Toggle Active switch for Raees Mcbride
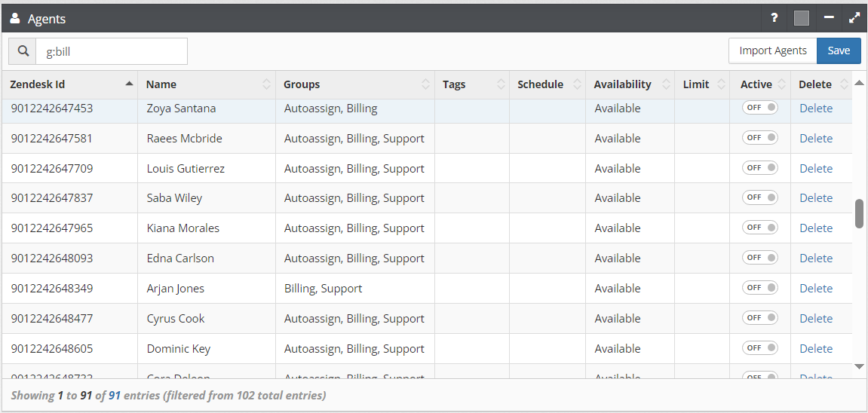Screen dimensions: 868x413 [759, 138]
